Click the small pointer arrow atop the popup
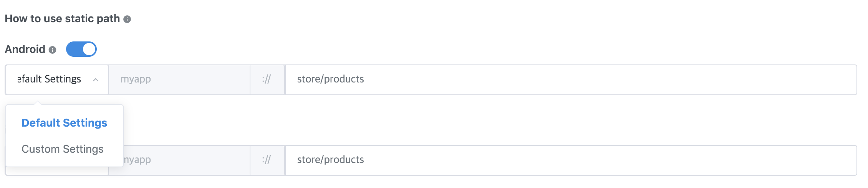 (37, 103)
